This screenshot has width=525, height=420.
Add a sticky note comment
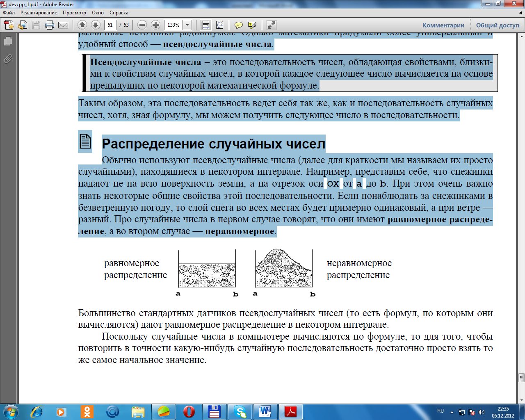(x=239, y=25)
